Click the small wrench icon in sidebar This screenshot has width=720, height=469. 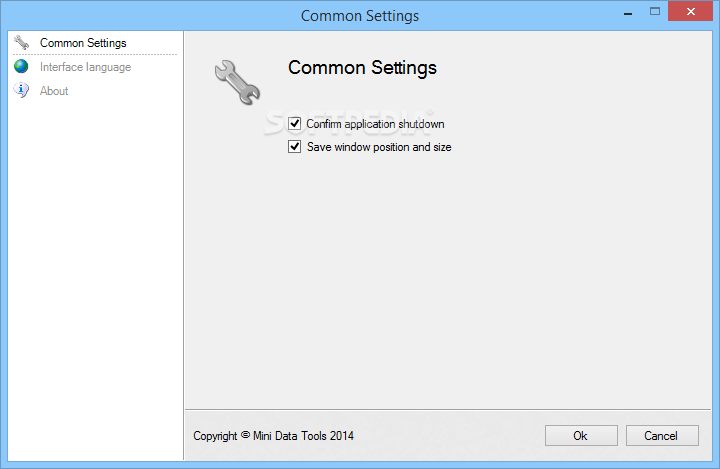[x=21, y=42]
